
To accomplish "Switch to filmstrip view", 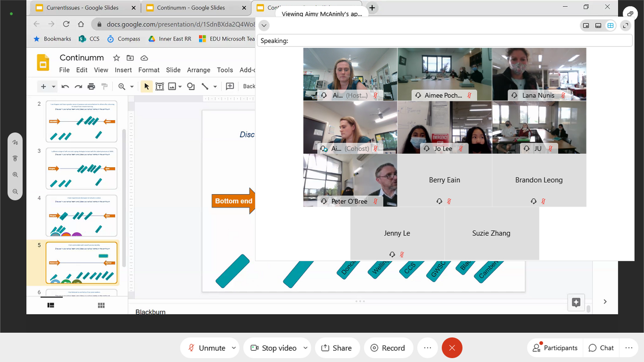I will [51, 305].
